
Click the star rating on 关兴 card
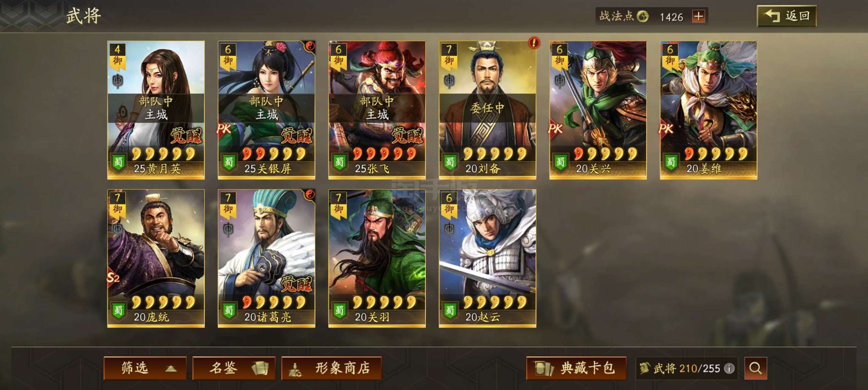tap(606, 154)
